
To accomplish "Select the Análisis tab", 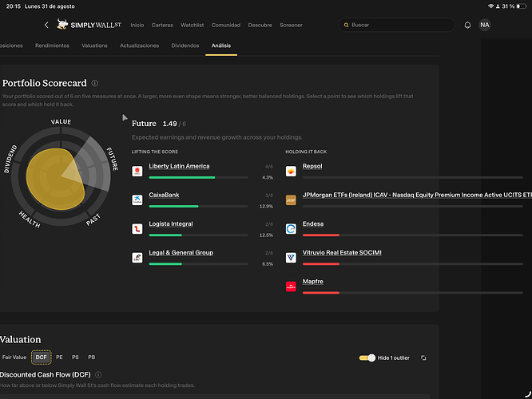I will [221, 45].
